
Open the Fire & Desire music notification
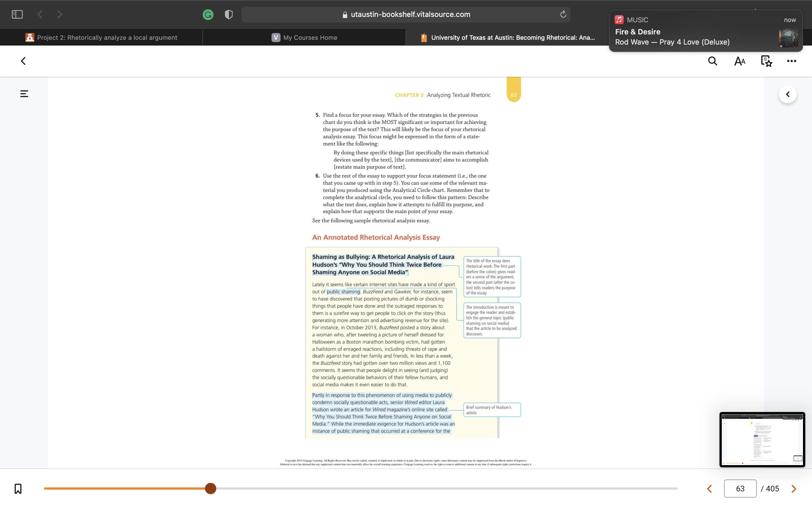[705, 31]
